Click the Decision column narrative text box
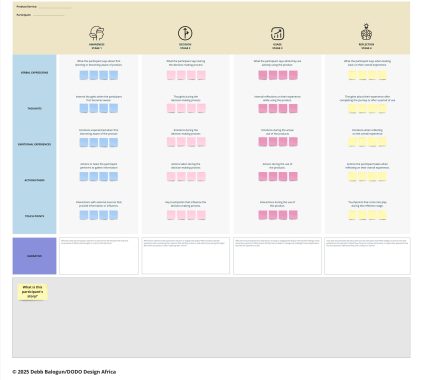The width and height of the screenshot is (421, 380). (x=186, y=256)
